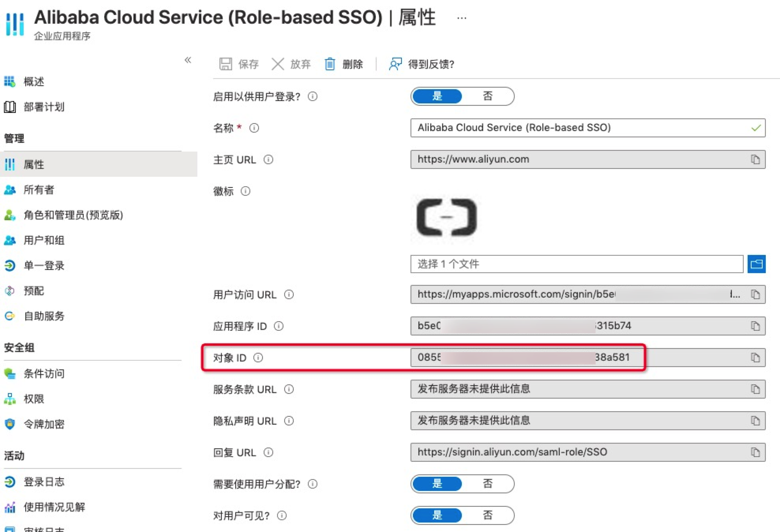Open 登录日志 in the sidebar
Viewport: 780px width, 532px height.
coord(34,482)
